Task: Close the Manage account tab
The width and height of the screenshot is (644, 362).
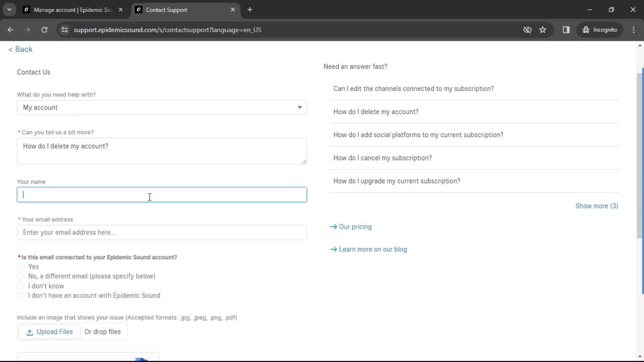Action: (x=121, y=10)
